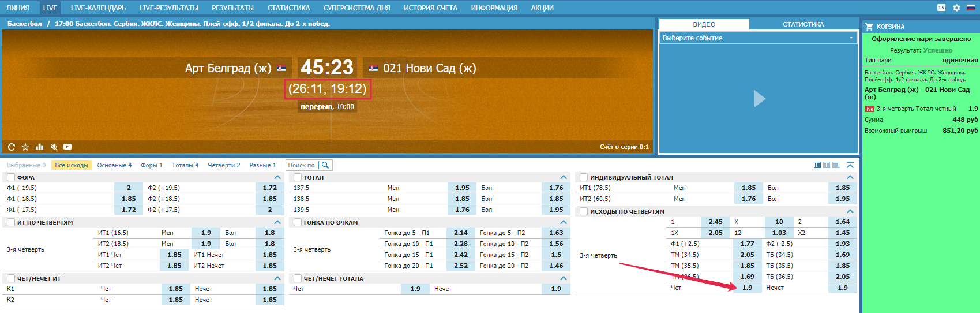Open the 'Выберите событие' dropdown
Image resolution: width=980 pixels, height=313 pixels.
tap(757, 38)
